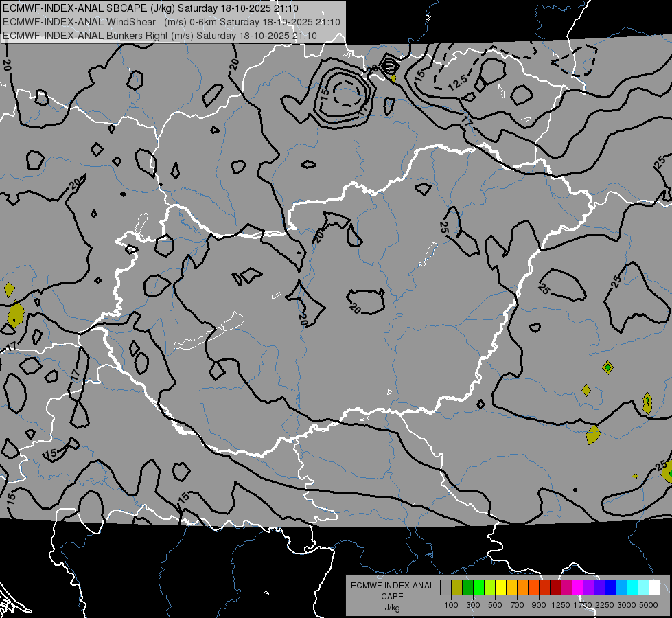Viewport: 672px width, 618px height.
Task: Click the sky blue legend swatch
Action: click(x=621, y=588)
